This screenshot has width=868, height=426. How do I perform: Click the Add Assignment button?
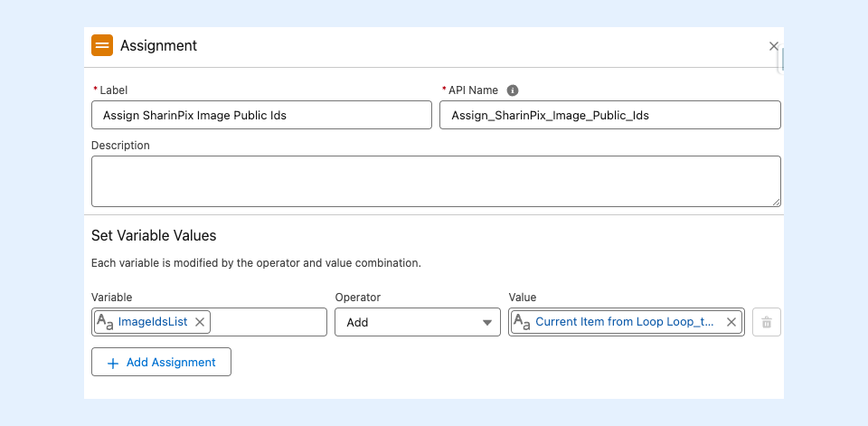click(161, 362)
